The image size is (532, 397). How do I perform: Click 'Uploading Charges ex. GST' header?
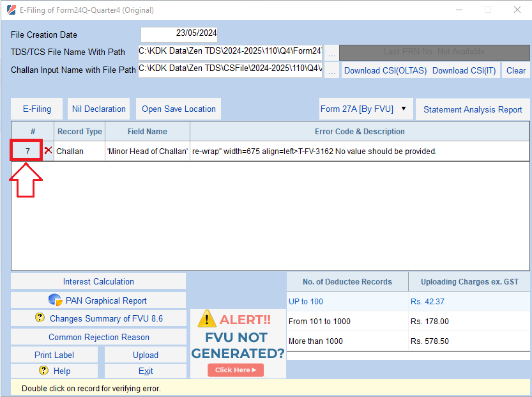click(469, 281)
